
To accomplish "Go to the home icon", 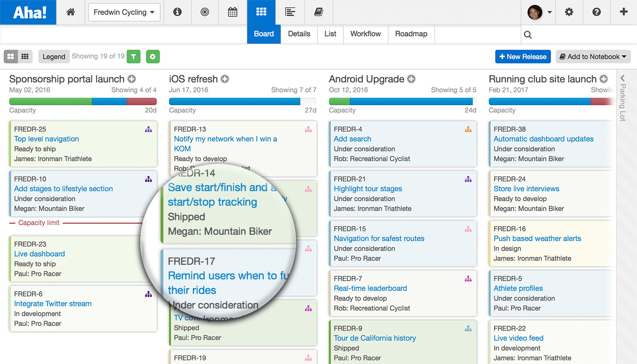I will [x=71, y=12].
